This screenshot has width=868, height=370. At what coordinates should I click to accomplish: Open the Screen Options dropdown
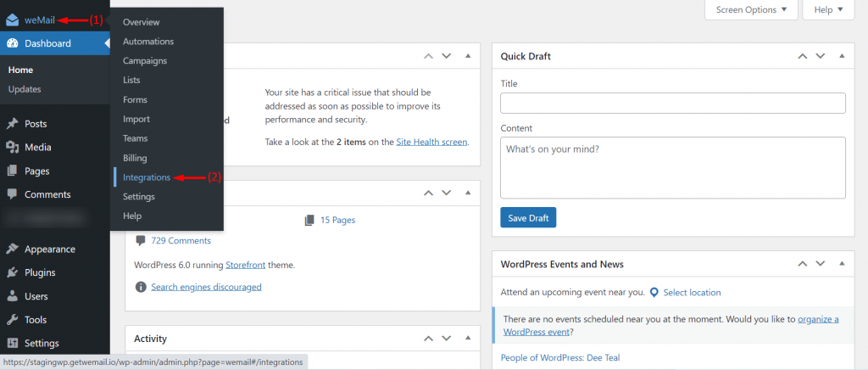[x=751, y=9]
